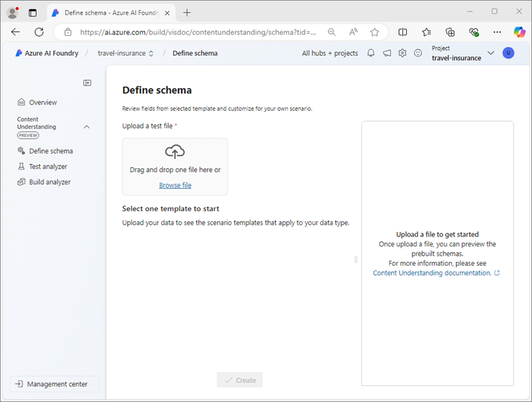Open the browser profile avatar icon

click(13, 13)
